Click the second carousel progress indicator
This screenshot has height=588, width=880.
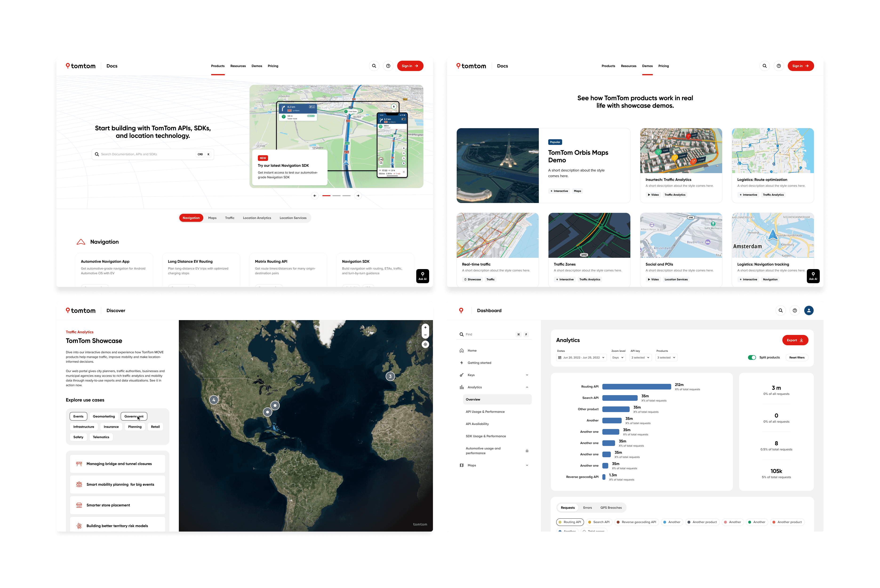336,196
